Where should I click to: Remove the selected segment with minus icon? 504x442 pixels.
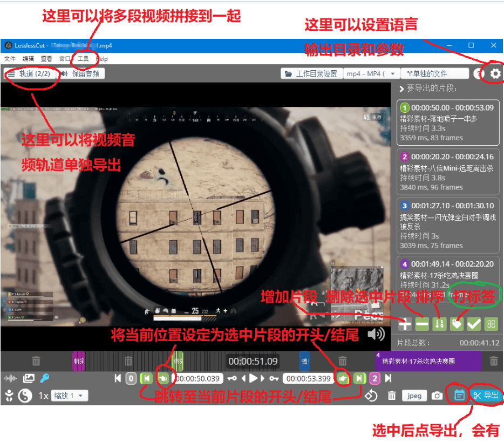click(x=422, y=324)
